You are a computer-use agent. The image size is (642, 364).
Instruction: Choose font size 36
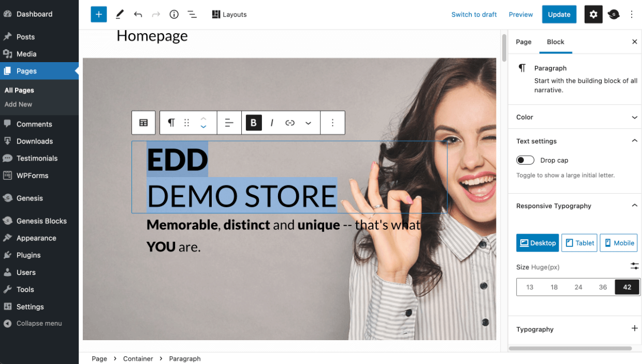pyautogui.click(x=603, y=287)
